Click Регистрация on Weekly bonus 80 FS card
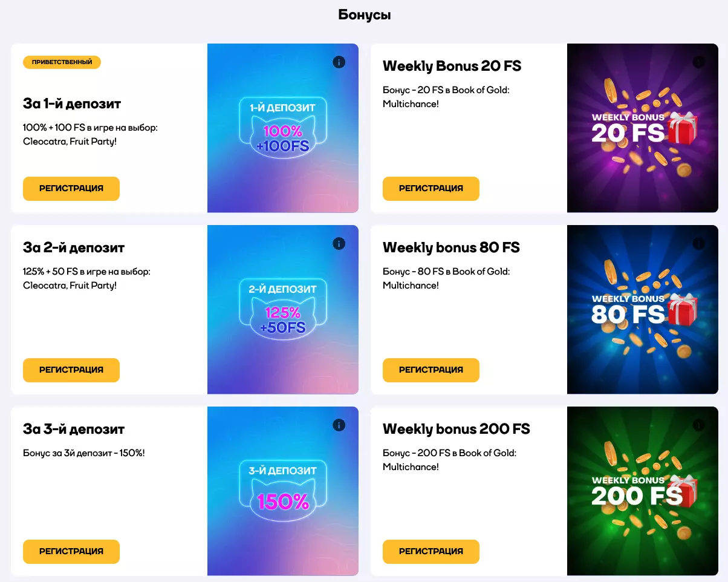 [431, 370]
